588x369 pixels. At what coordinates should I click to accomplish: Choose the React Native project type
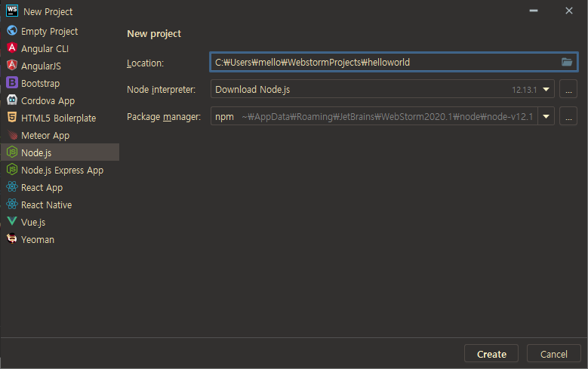pos(60,204)
